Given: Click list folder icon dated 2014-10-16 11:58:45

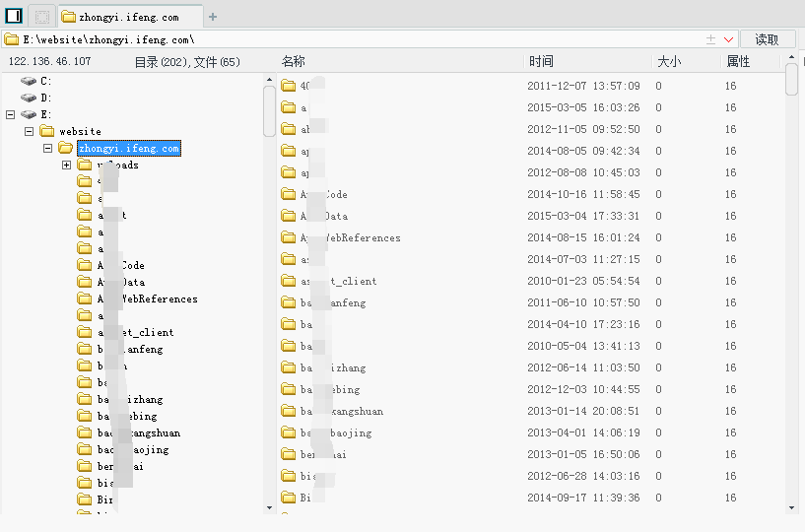Looking at the screenshot, I should click(x=289, y=194).
